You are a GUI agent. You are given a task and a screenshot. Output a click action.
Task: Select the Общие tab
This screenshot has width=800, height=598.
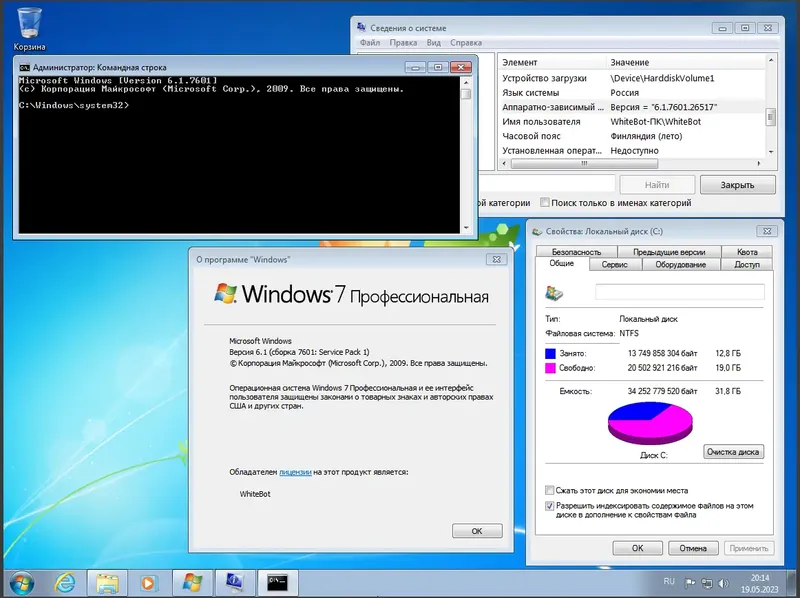coord(562,263)
